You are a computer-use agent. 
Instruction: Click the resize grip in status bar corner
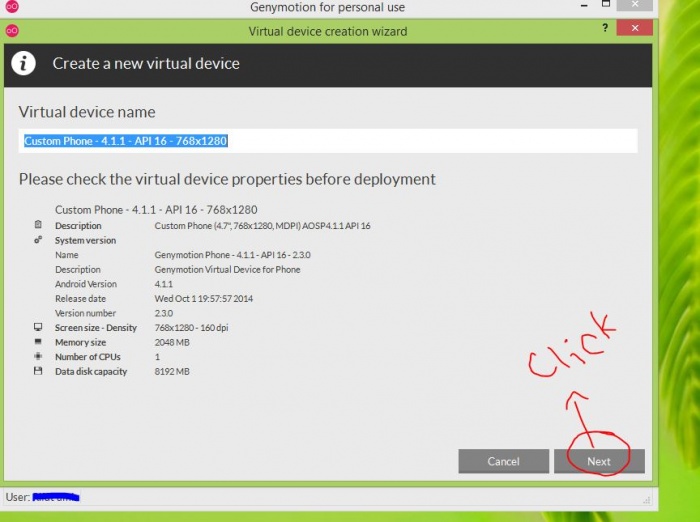[646, 500]
